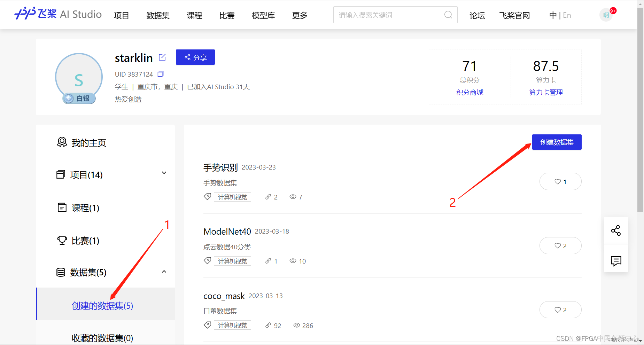Click the link icon showing 92
This screenshot has width=644, height=345.
[x=268, y=325]
